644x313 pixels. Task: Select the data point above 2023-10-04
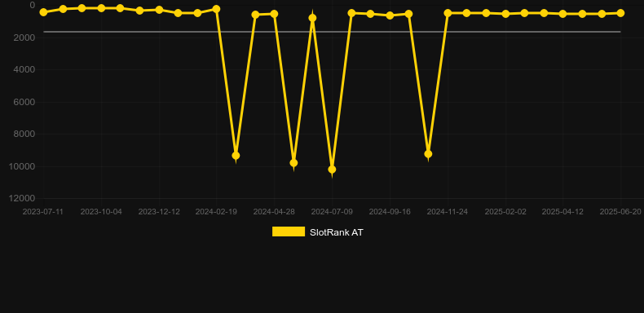[x=101, y=8]
